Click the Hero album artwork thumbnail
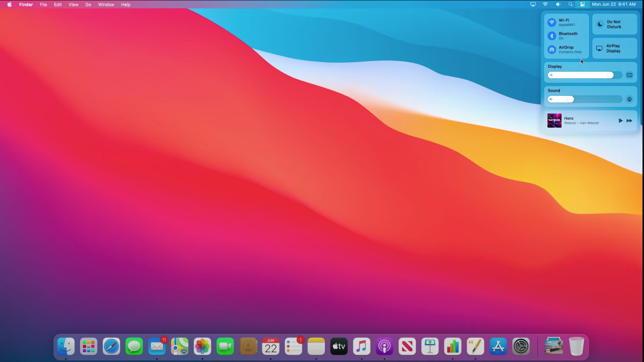 pos(555,120)
